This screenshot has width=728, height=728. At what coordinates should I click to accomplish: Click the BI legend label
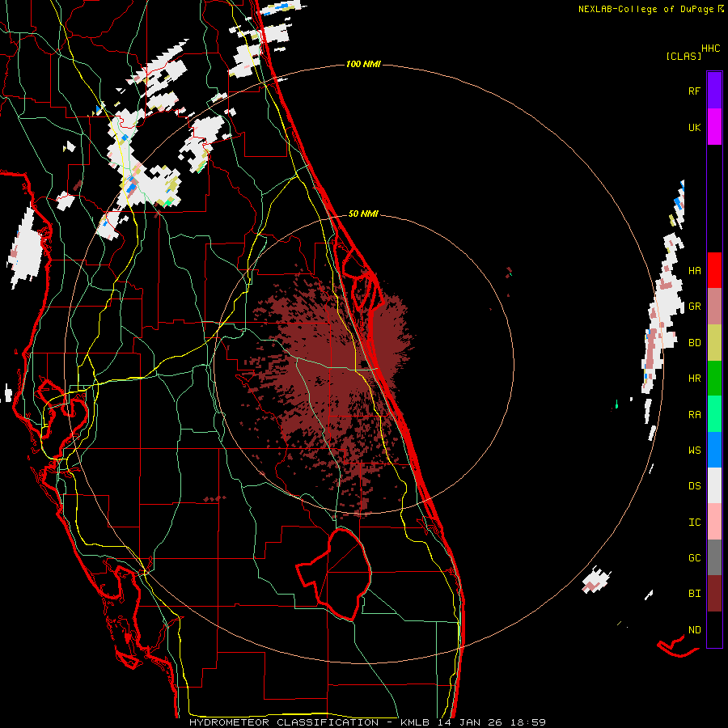coord(694,594)
